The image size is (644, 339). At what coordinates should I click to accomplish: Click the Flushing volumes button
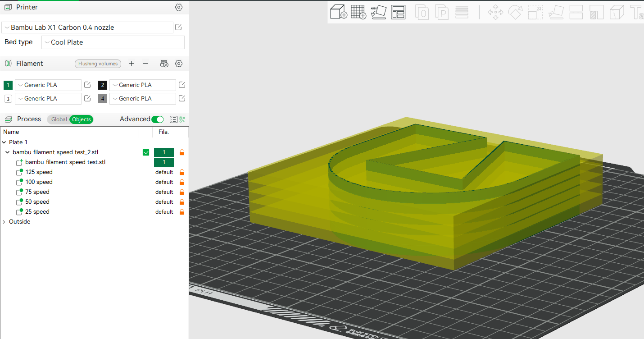pyautogui.click(x=98, y=64)
